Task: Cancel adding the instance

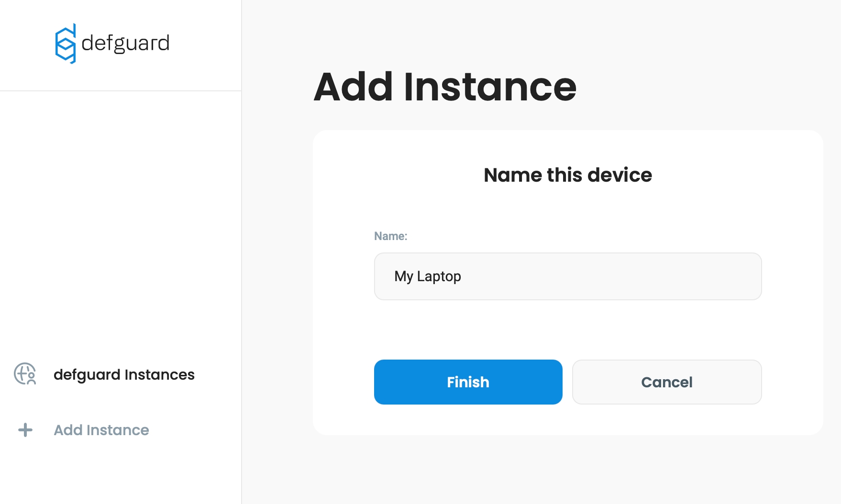Action: (666, 382)
